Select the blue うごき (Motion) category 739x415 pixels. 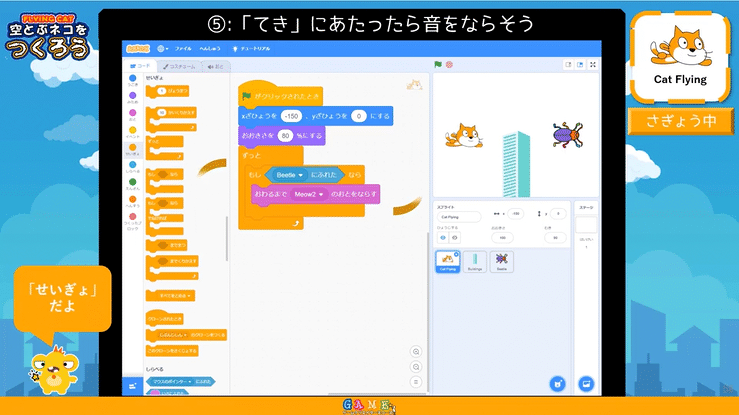(x=133, y=81)
